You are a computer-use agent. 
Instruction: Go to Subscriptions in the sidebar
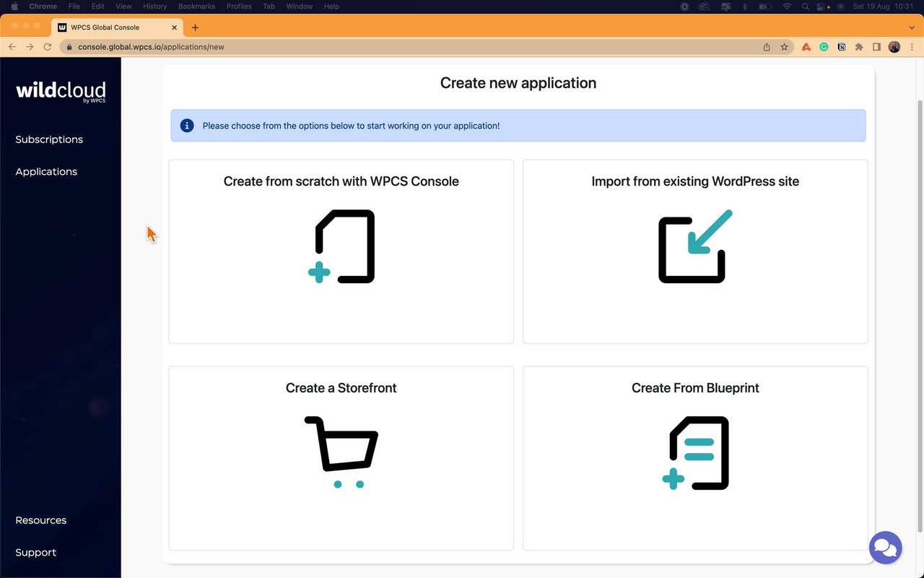tap(49, 139)
